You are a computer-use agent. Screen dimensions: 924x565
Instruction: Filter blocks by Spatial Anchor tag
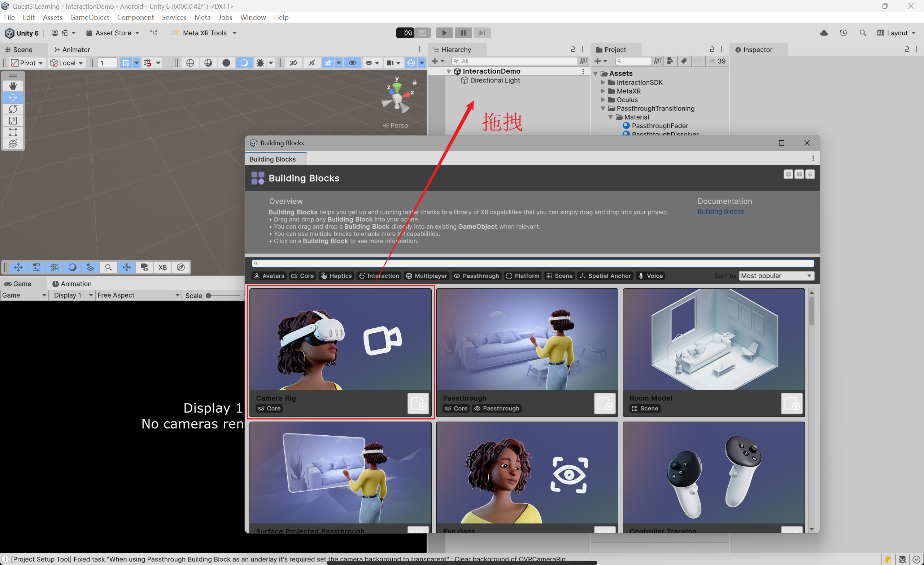(x=605, y=276)
